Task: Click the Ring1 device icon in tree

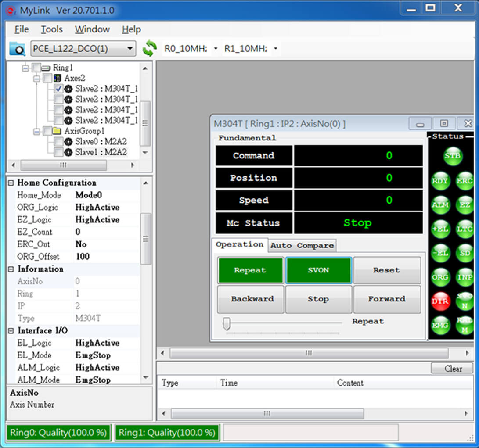Action: pos(46,68)
